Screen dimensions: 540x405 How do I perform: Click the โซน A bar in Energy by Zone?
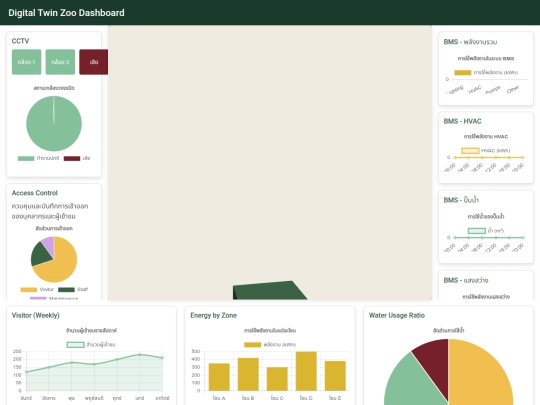pos(219,377)
